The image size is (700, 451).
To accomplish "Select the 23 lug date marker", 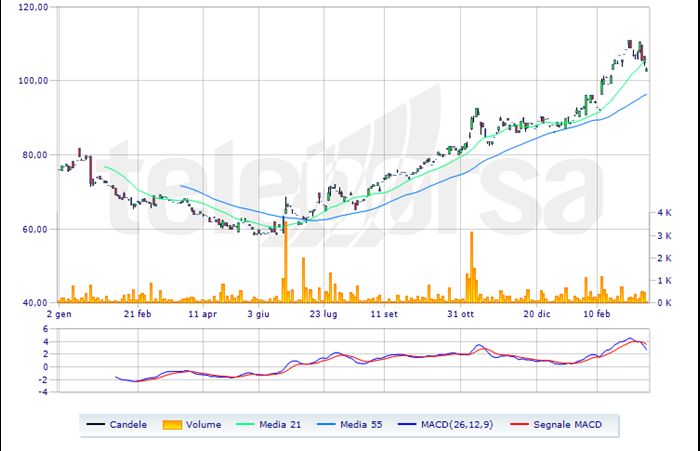I will pos(322,313).
